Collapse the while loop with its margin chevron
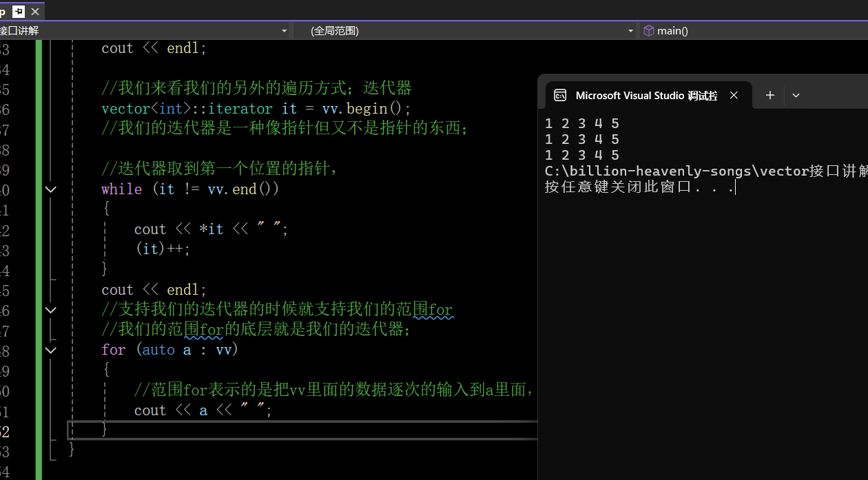The image size is (868, 480). 50,189
